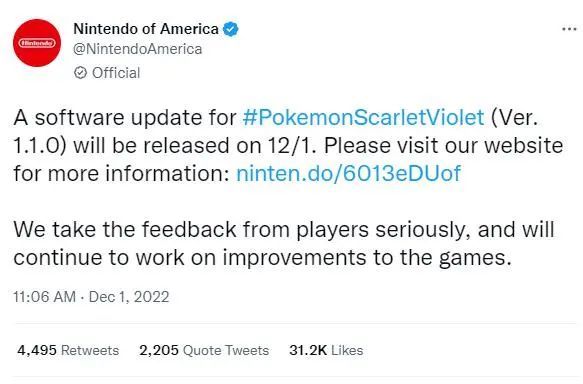Image resolution: width=583 pixels, height=384 pixels.
Task: Visit the @NintendoAmerica handle
Action: pyautogui.click(x=138, y=49)
